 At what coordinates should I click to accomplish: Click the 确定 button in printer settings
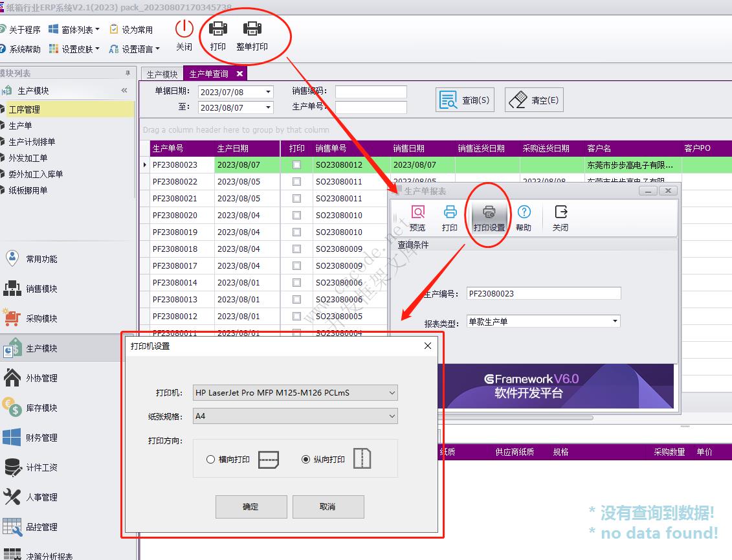pyautogui.click(x=251, y=507)
